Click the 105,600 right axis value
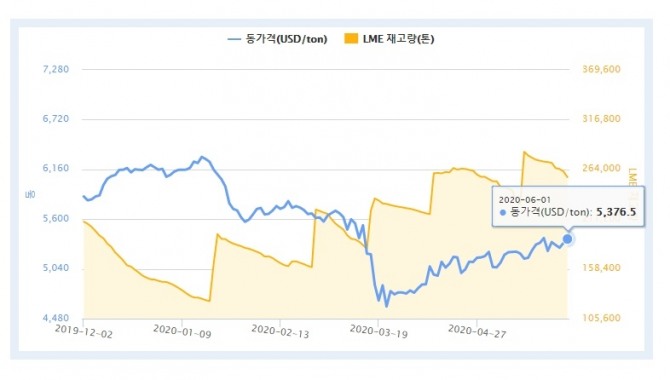This screenshot has width=670, height=380. pos(602,318)
